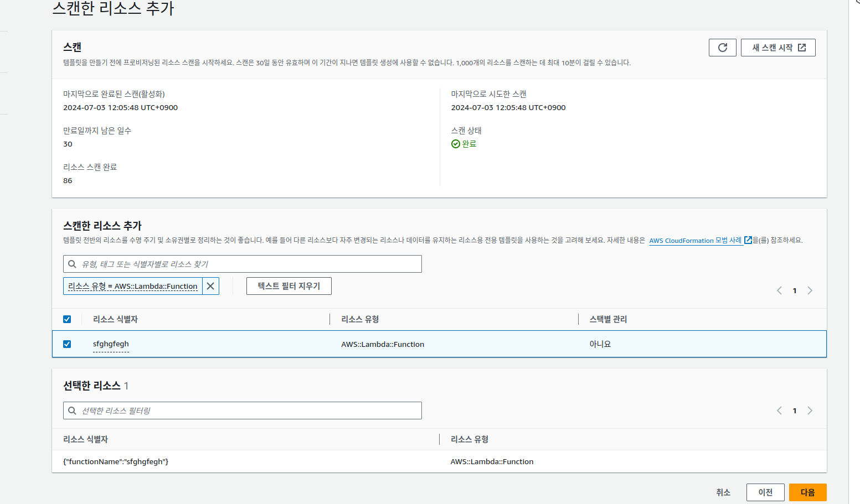Focus the resource search input field

tap(249, 264)
